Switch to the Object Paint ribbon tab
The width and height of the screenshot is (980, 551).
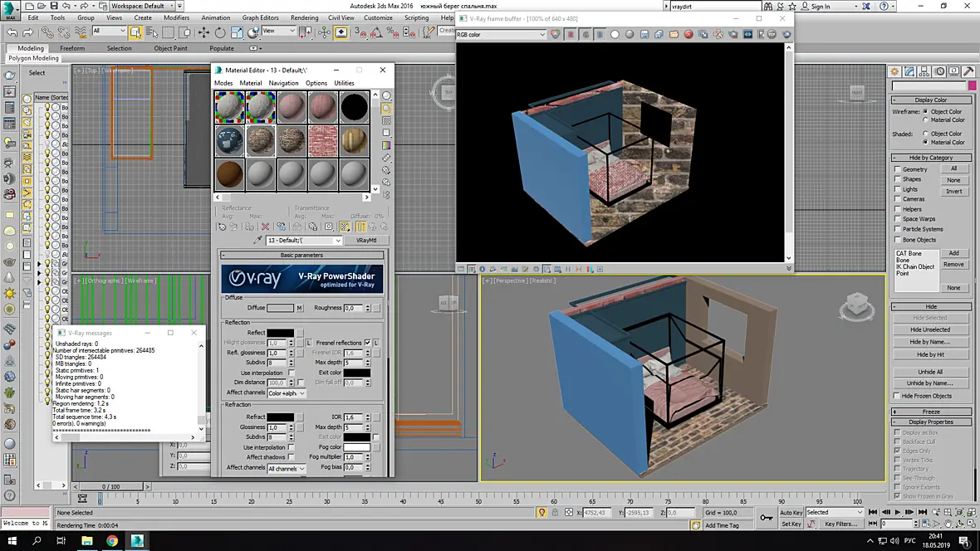pos(170,48)
